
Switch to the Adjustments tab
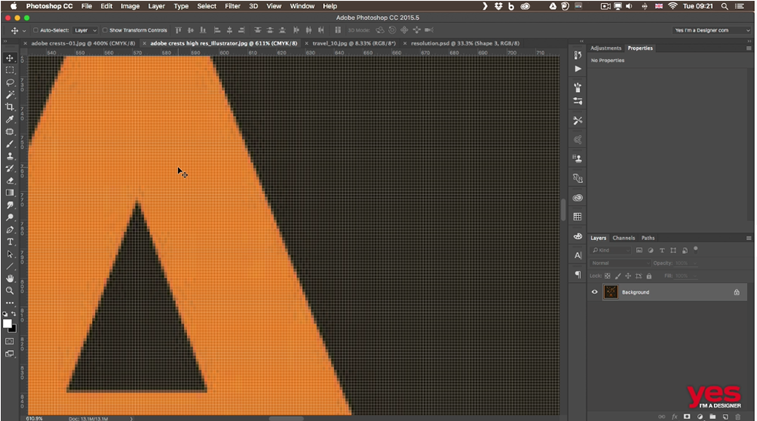(606, 48)
